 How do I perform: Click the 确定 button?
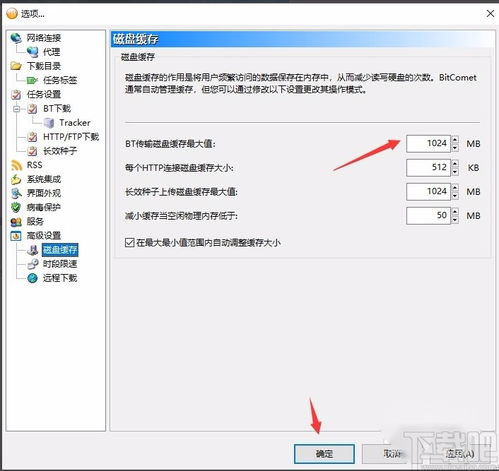click(x=324, y=453)
